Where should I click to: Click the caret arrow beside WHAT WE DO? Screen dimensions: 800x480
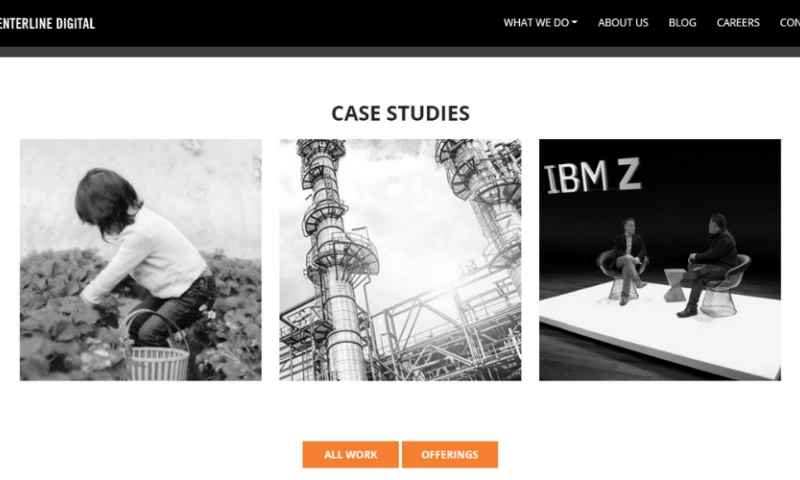coord(574,22)
